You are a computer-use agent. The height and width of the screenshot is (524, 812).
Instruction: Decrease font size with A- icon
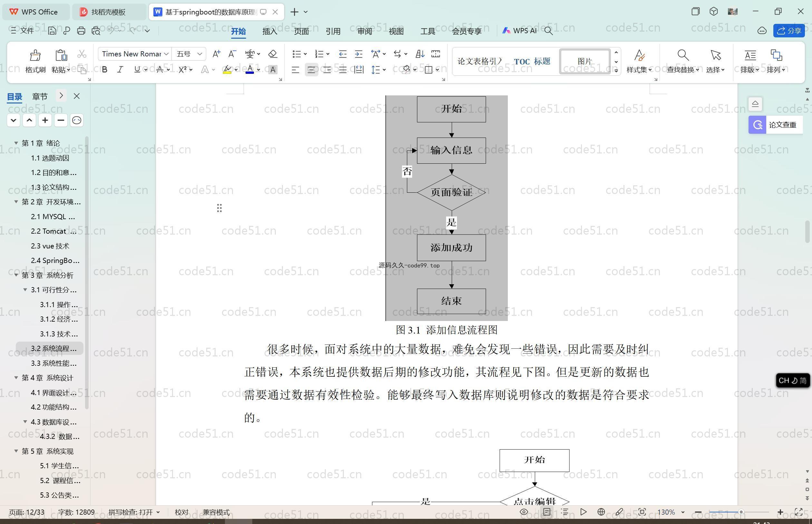232,54
